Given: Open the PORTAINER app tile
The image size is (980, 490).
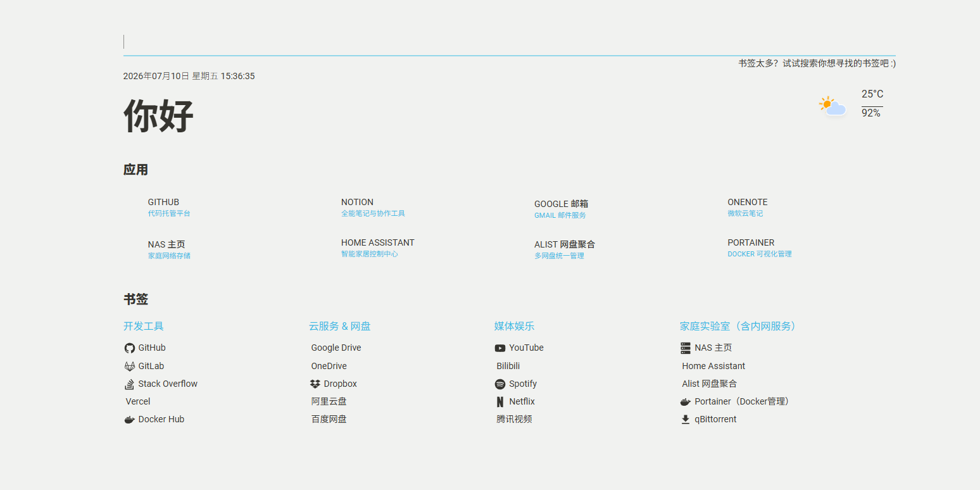Looking at the screenshot, I should pyautogui.click(x=760, y=248).
